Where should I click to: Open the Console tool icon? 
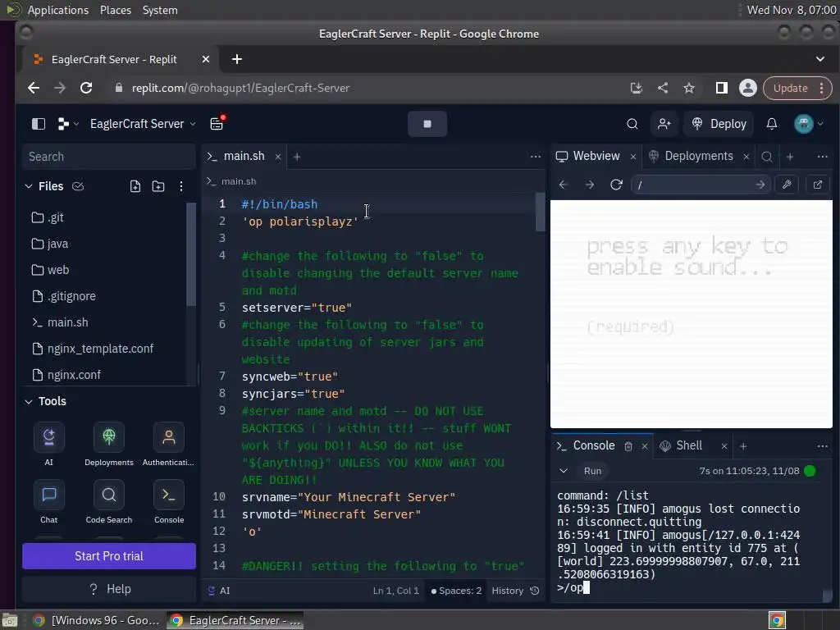(x=169, y=502)
